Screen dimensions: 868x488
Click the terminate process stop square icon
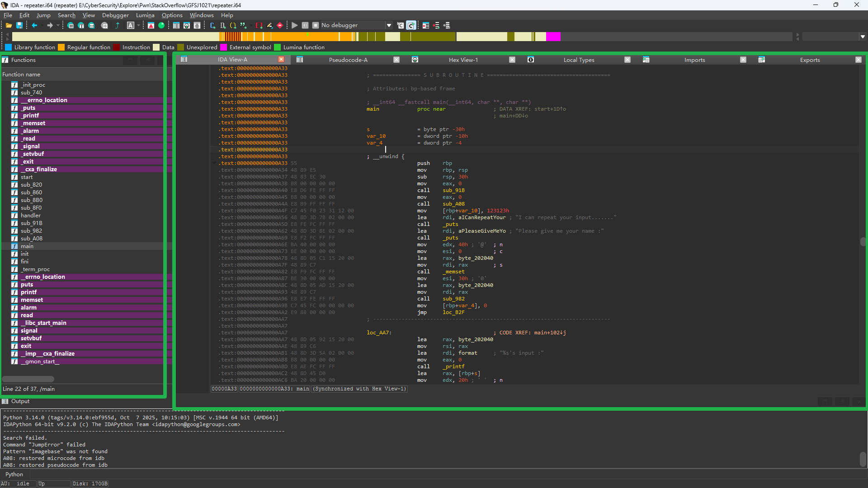pos(316,26)
